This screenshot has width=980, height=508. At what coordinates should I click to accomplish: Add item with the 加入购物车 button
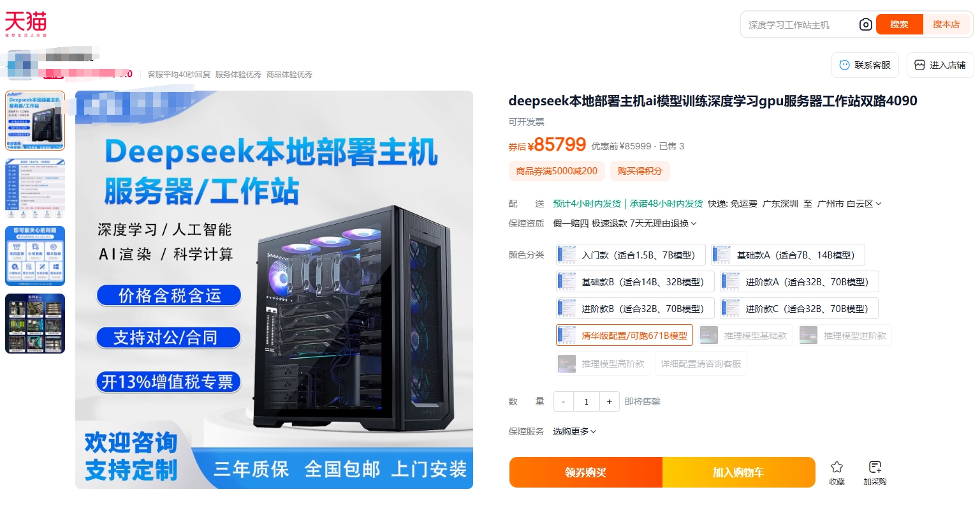point(739,472)
